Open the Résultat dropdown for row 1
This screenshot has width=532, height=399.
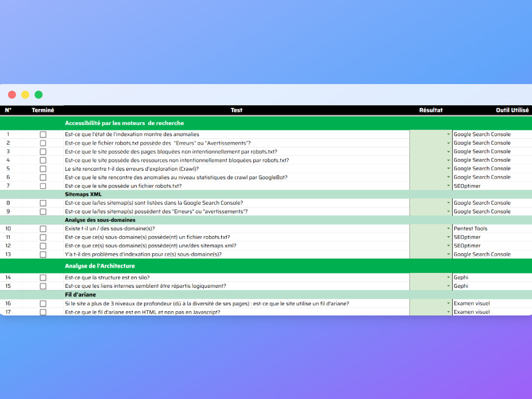tap(448, 135)
